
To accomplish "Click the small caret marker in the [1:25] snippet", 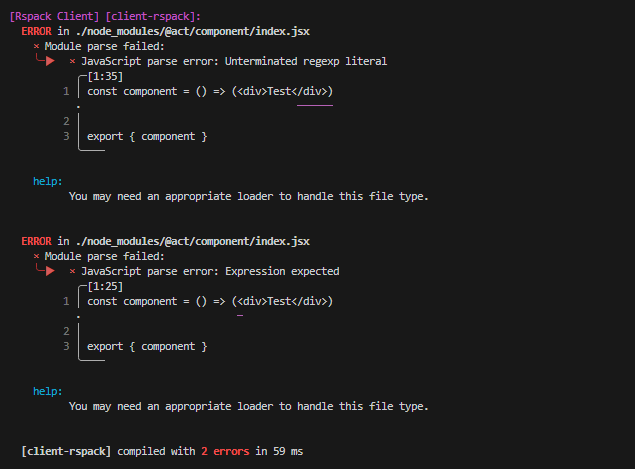I will tap(239, 315).
